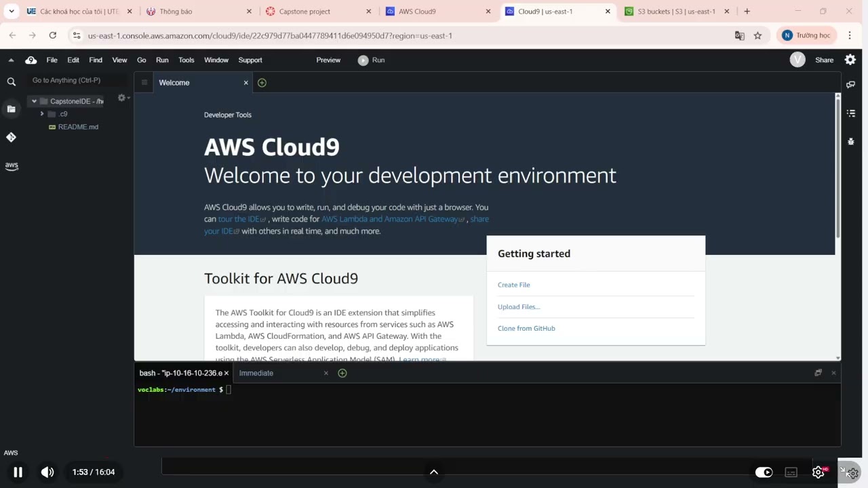Open the Debugger panel icon

tap(851, 142)
